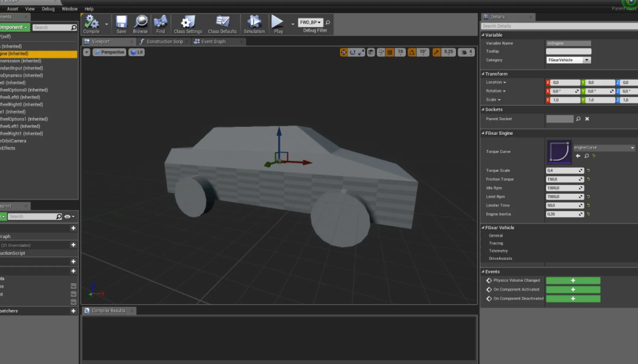Image resolution: width=638 pixels, height=364 pixels.
Task: Select the rotate gizmo mode
Action: click(353, 52)
